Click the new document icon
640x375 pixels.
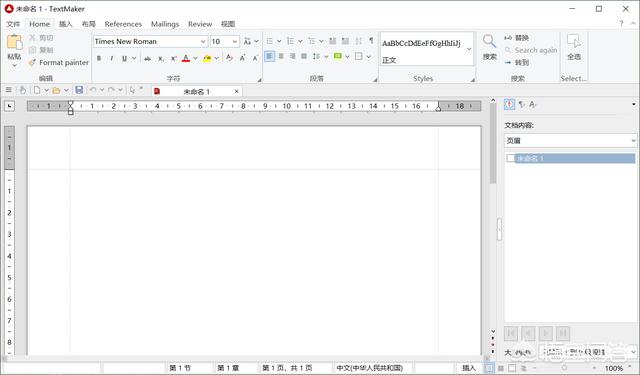click(37, 90)
